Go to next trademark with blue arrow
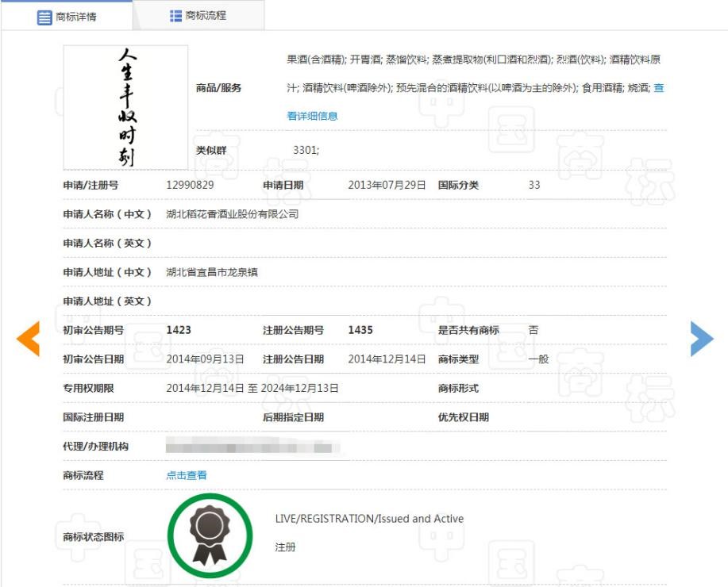Screen dimensions: 728x587 coord(701,339)
